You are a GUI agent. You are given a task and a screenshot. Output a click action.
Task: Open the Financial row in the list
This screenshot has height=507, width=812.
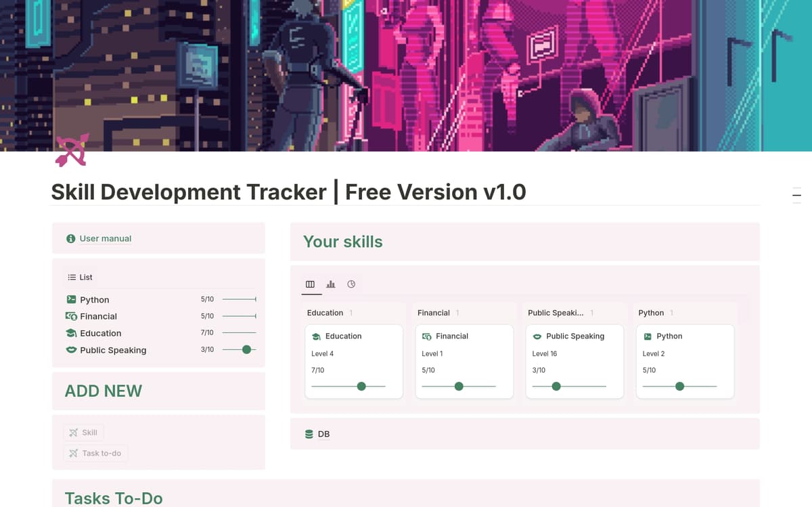160,316
